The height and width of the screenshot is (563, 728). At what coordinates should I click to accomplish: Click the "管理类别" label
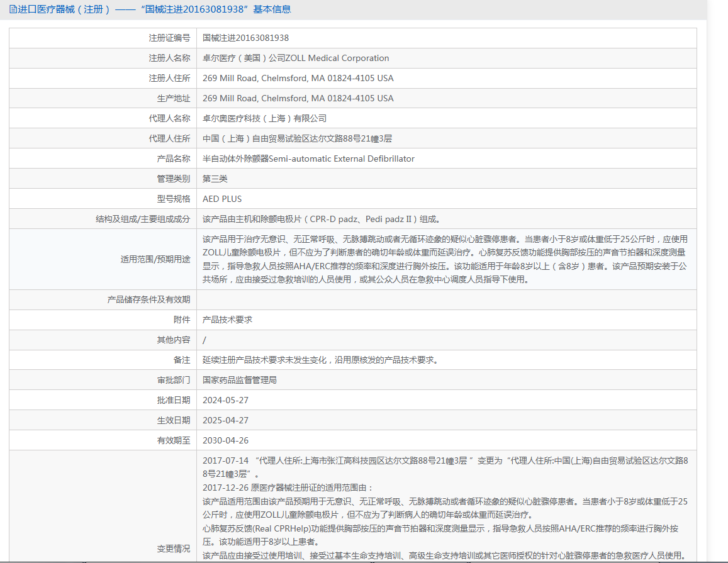tap(174, 179)
